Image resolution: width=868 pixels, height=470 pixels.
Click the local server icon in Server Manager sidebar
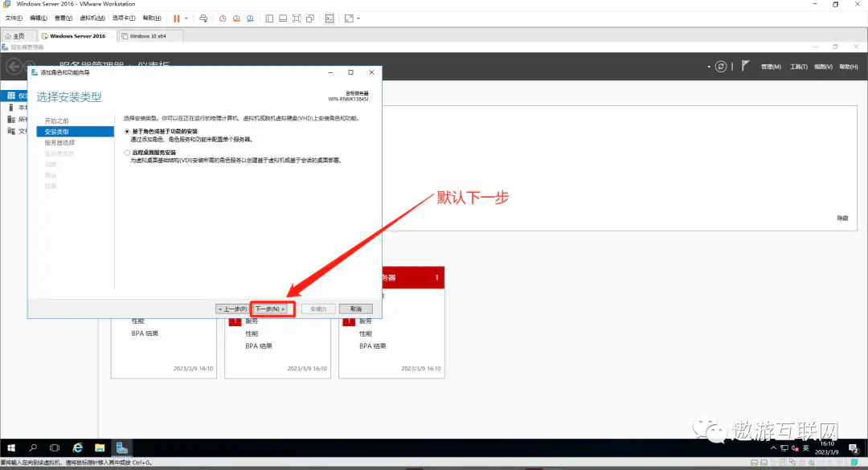tap(11, 108)
